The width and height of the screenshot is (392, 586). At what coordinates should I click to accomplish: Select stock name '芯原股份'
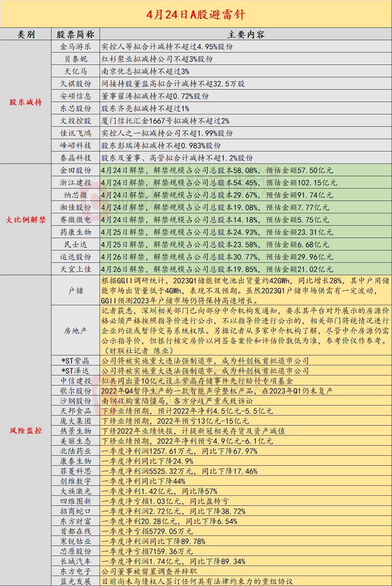76,551
